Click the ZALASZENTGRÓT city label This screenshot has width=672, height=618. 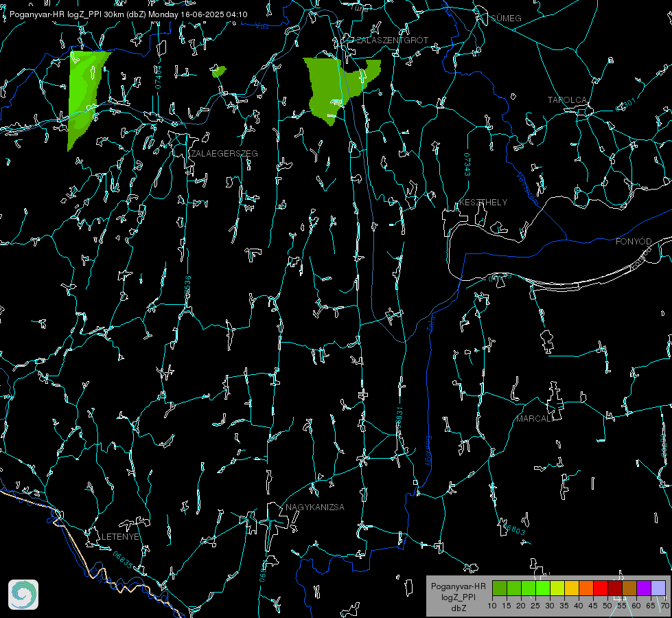pyautogui.click(x=392, y=40)
